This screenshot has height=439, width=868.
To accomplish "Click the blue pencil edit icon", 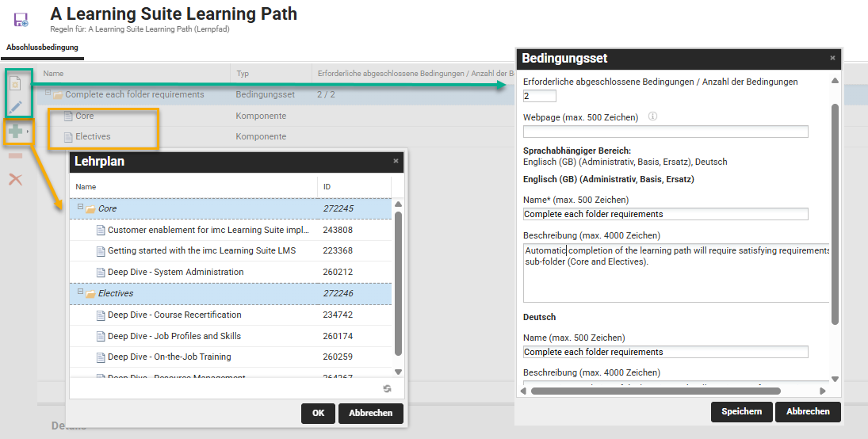I will click(15, 107).
